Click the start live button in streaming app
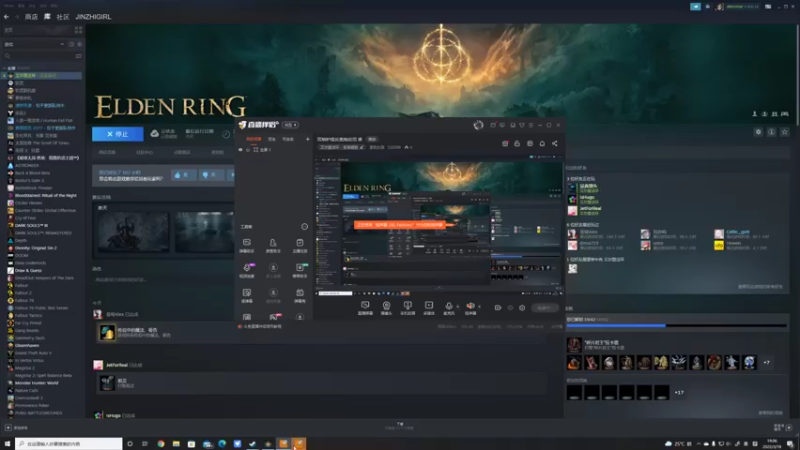 [x=544, y=308]
